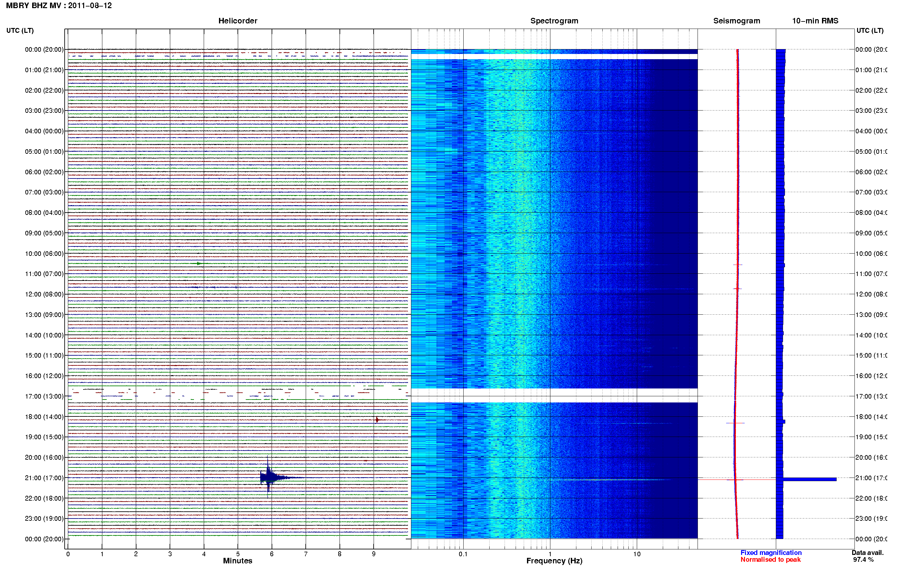924x578 pixels.
Task: Click the right UTC (LT) axis label
Action: click(x=870, y=31)
